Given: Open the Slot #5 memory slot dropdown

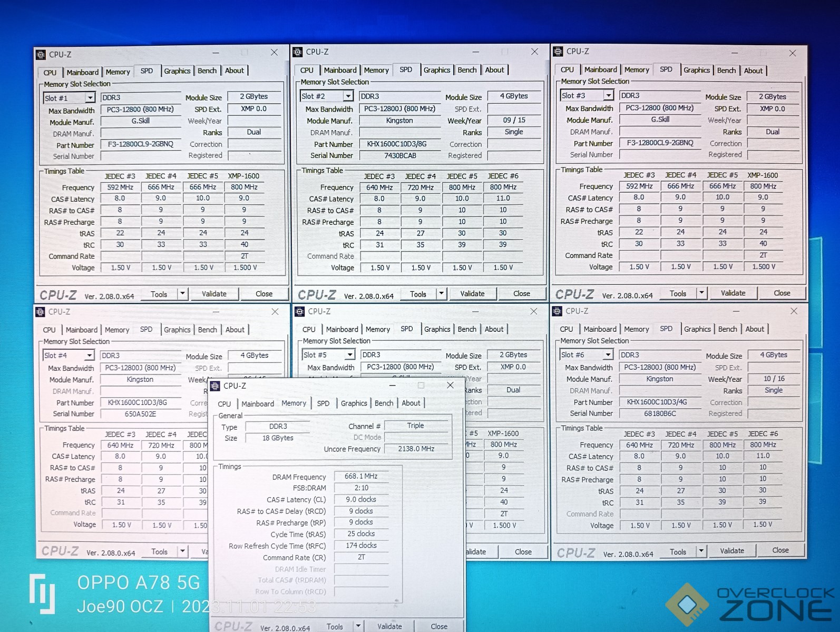Looking at the screenshot, I should pos(349,355).
